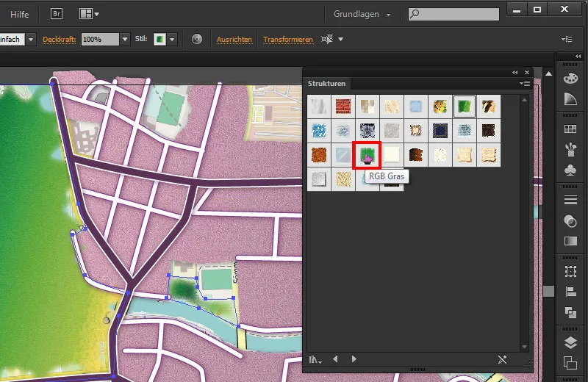Open the Stil graphic style dropdown
This screenshot has width=588, height=382.
point(172,39)
